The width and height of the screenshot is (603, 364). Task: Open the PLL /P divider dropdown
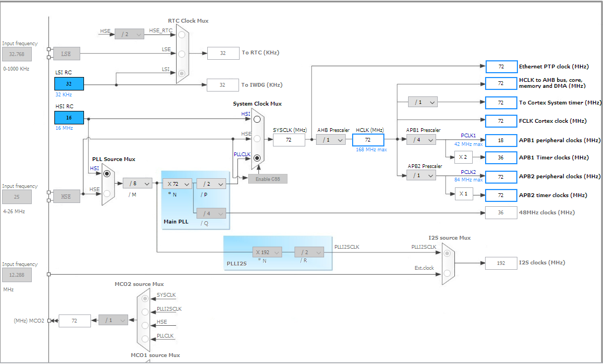(211, 184)
